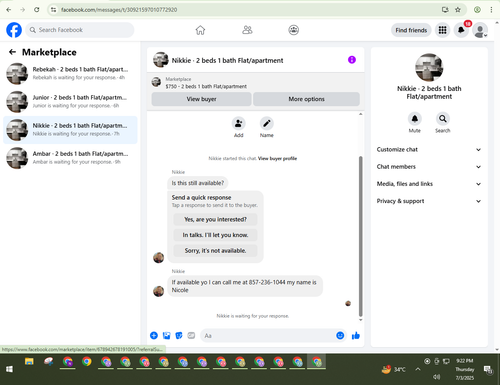The image size is (500, 385).
Task: Open the emoji picker in composer
Action: [340, 336]
